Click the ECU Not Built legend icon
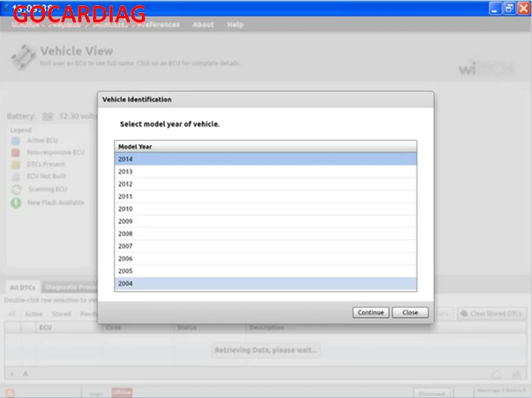Screen dimensions: 532x398 click(15, 177)
